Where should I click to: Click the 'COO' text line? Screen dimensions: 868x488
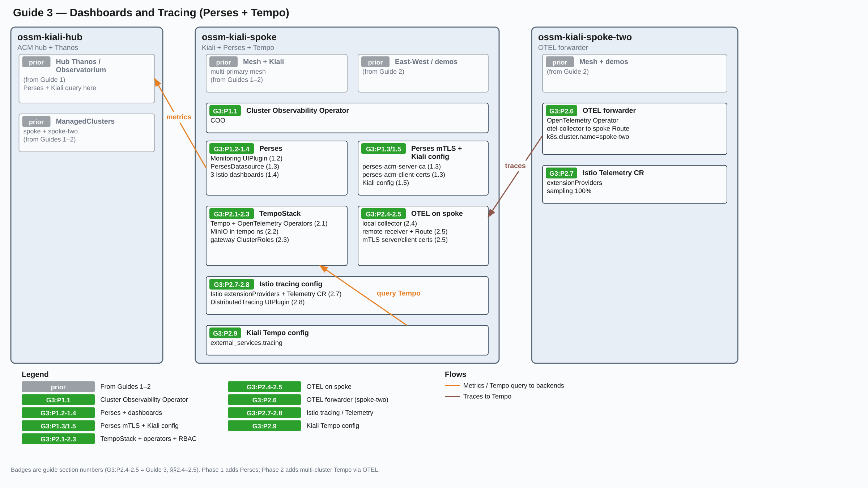coord(218,120)
